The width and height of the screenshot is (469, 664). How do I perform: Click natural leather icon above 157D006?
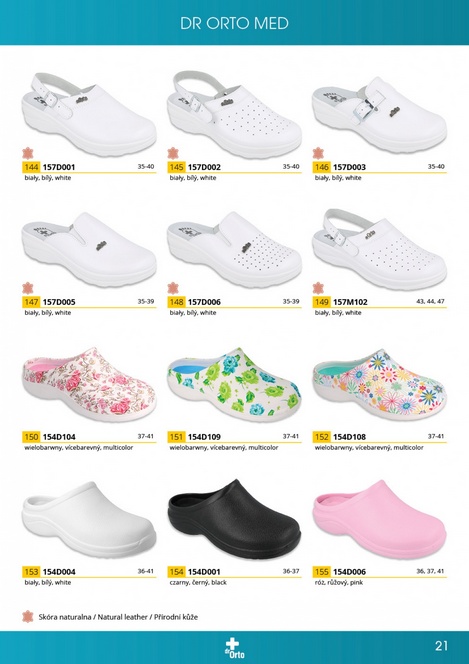pos(173,288)
